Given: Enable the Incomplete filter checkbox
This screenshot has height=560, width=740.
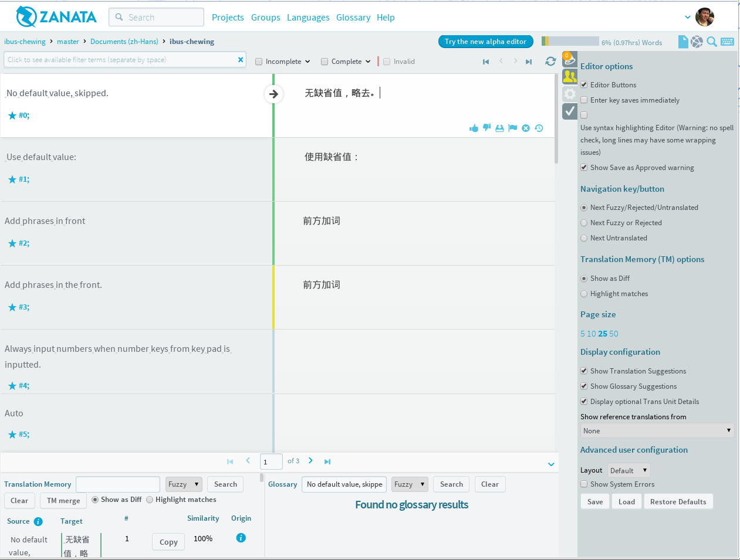Looking at the screenshot, I should (259, 61).
